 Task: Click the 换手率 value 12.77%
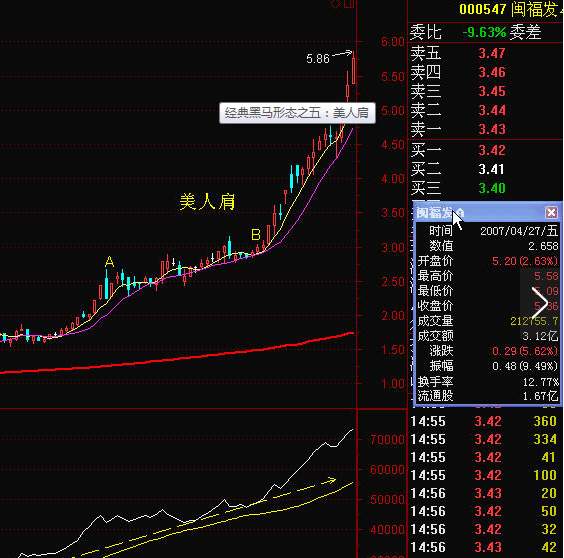[x=541, y=381]
